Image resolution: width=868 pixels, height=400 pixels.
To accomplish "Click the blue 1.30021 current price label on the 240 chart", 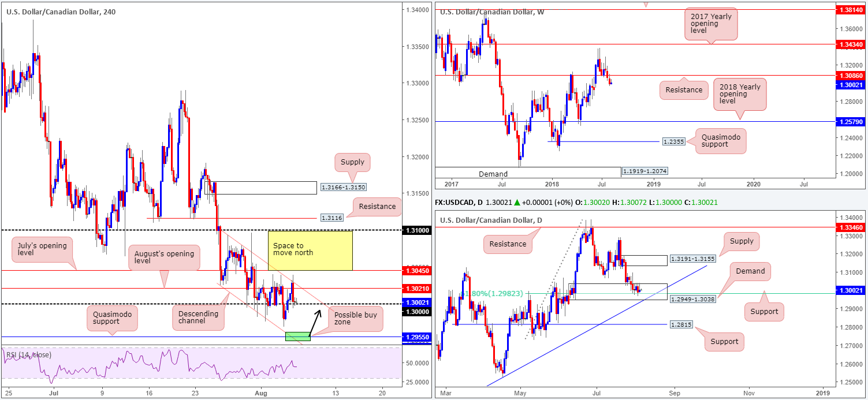I will (x=417, y=302).
